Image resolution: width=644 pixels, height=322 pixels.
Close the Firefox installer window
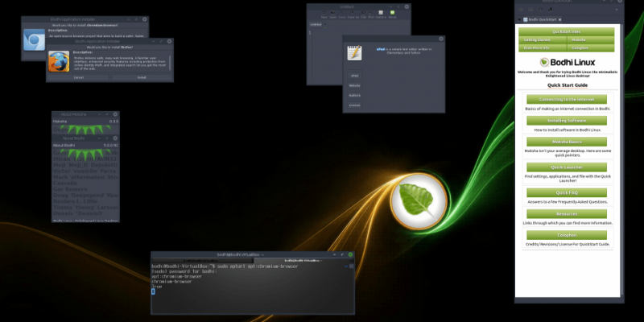[169, 41]
